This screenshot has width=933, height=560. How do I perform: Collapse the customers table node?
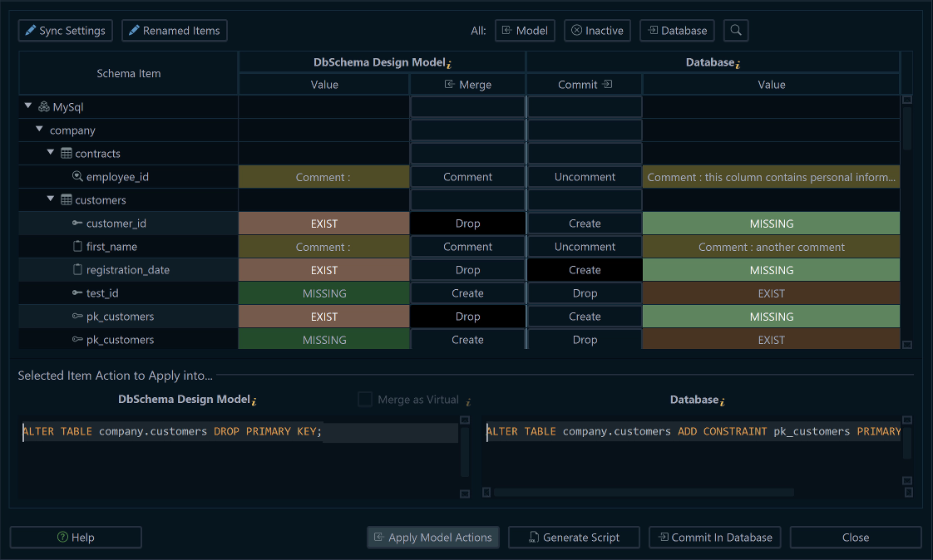click(x=51, y=199)
